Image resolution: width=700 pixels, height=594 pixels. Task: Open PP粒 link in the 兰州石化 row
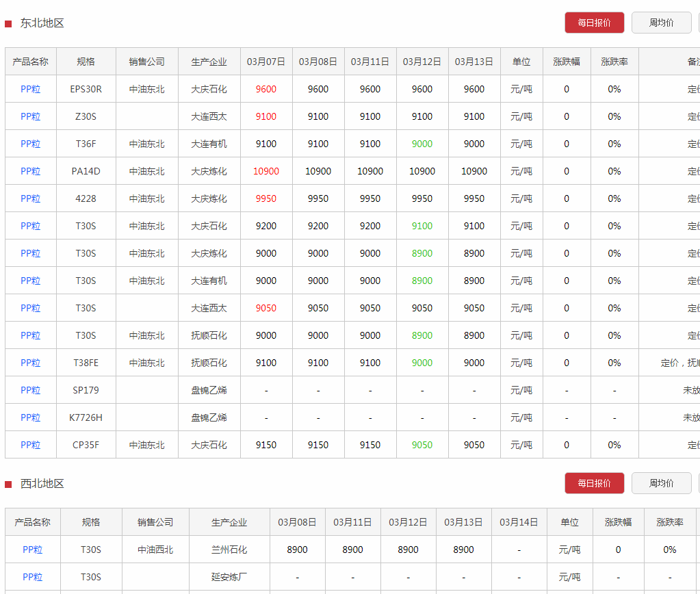tap(33, 550)
